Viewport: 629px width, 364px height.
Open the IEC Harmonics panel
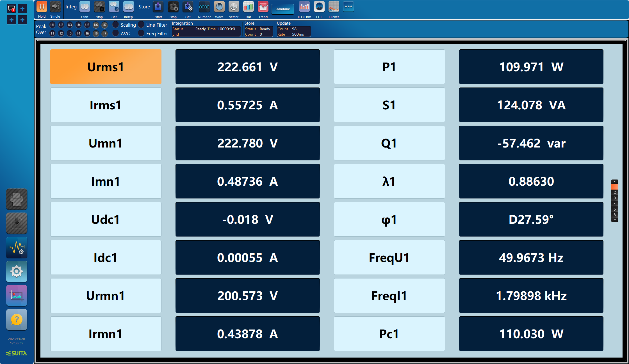[x=304, y=9]
